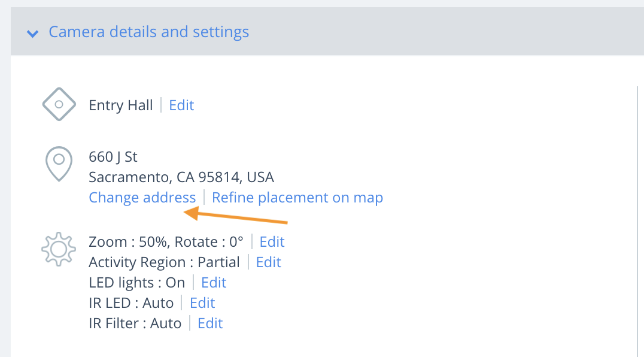The image size is (644, 357).
Task: Click Refine placement on map
Action: (x=297, y=197)
